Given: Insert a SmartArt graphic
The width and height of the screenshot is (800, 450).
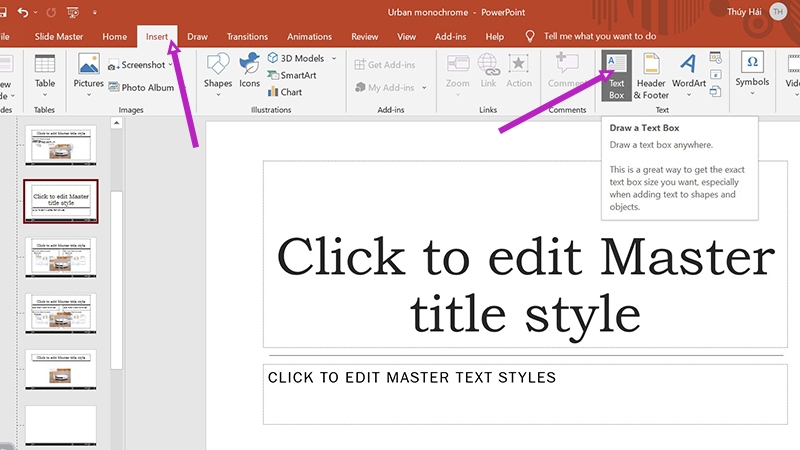Looking at the screenshot, I should 292,75.
